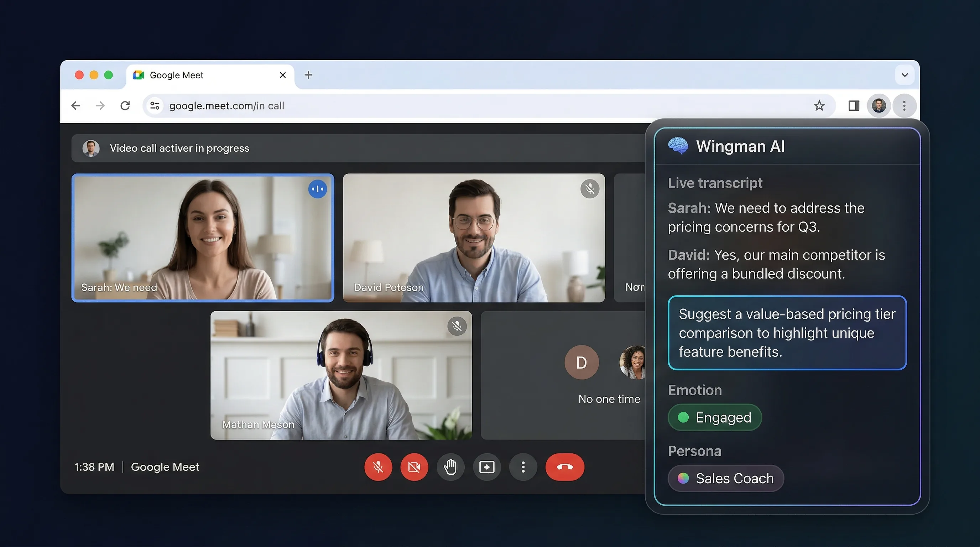980x547 pixels.
Task: Select Mathan Meson's video tile
Action: click(x=341, y=375)
